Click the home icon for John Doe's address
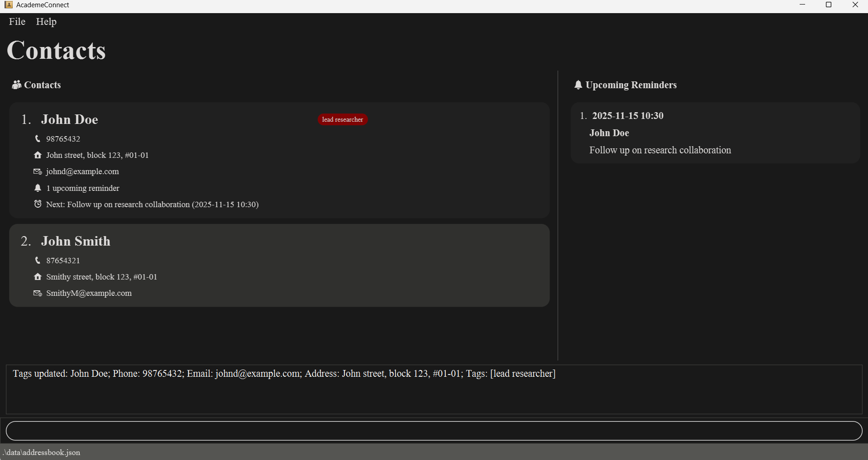 point(38,155)
